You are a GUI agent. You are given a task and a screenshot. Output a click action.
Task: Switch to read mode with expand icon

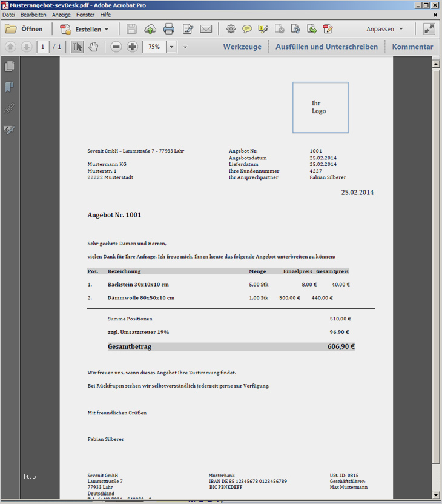[429, 29]
